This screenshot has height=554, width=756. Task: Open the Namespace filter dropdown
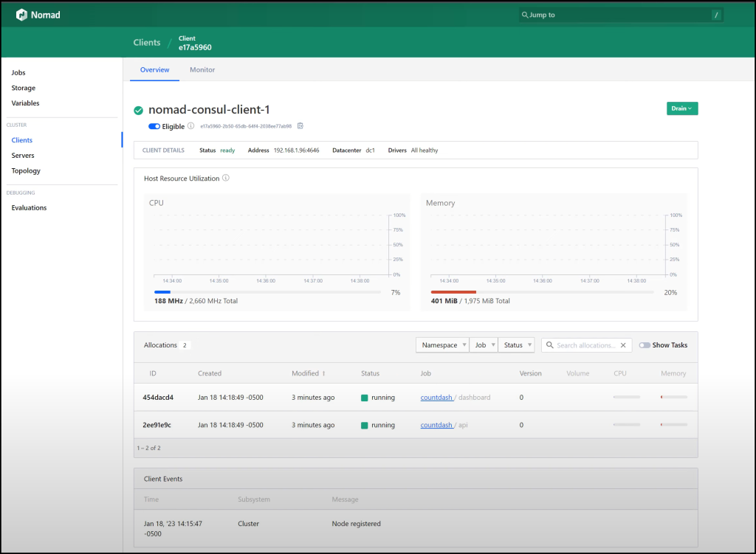point(441,344)
